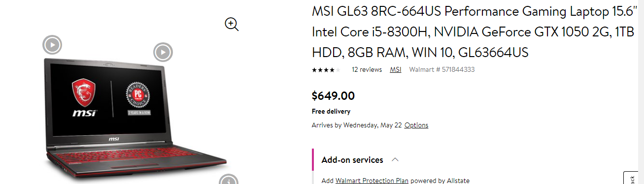Click the Walmart # 571844333 item number
644x184 pixels.
[442, 69]
